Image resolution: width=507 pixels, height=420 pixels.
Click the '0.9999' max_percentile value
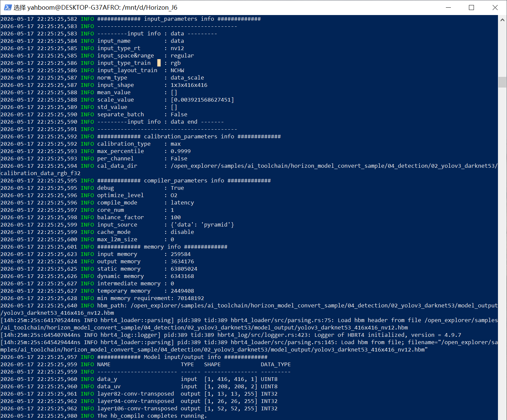tap(181, 151)
